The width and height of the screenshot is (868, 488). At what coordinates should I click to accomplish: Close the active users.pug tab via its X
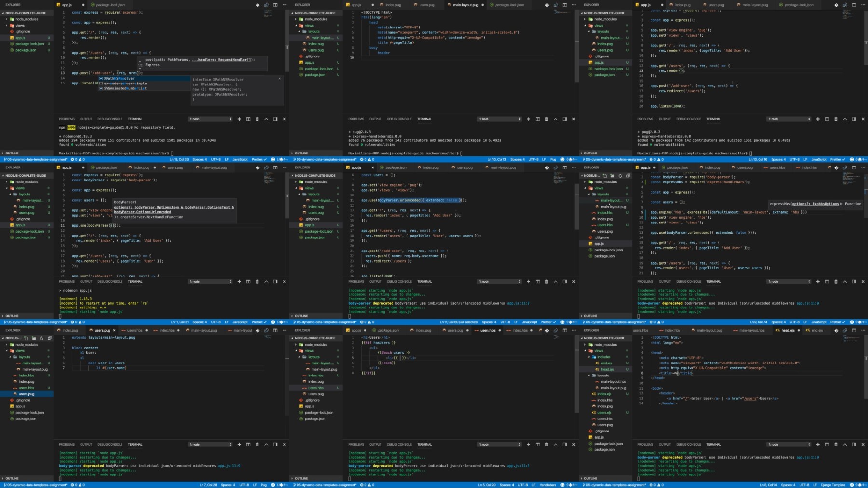tap(114, 330)
